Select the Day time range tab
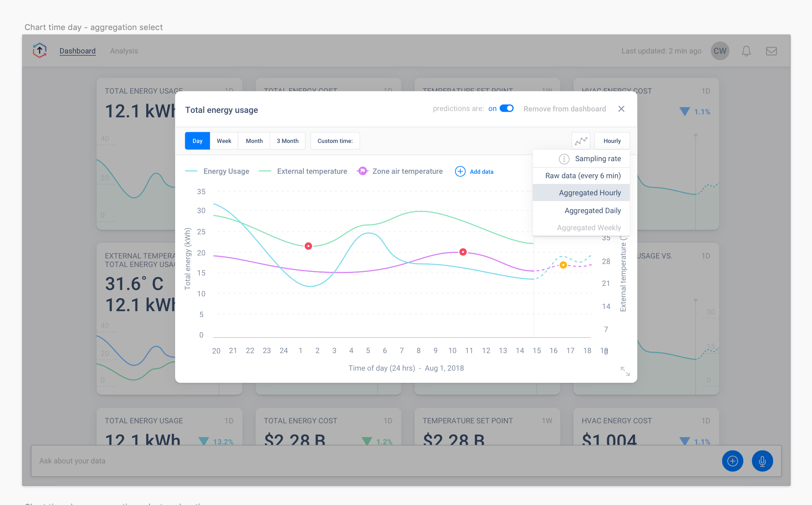The image size is (812, 505). tap(197, 141)
